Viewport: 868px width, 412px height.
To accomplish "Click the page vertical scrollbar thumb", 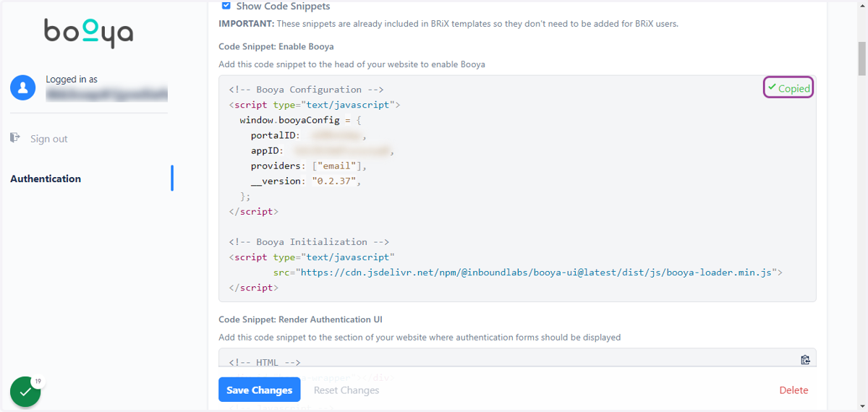I will coord(861,57).
